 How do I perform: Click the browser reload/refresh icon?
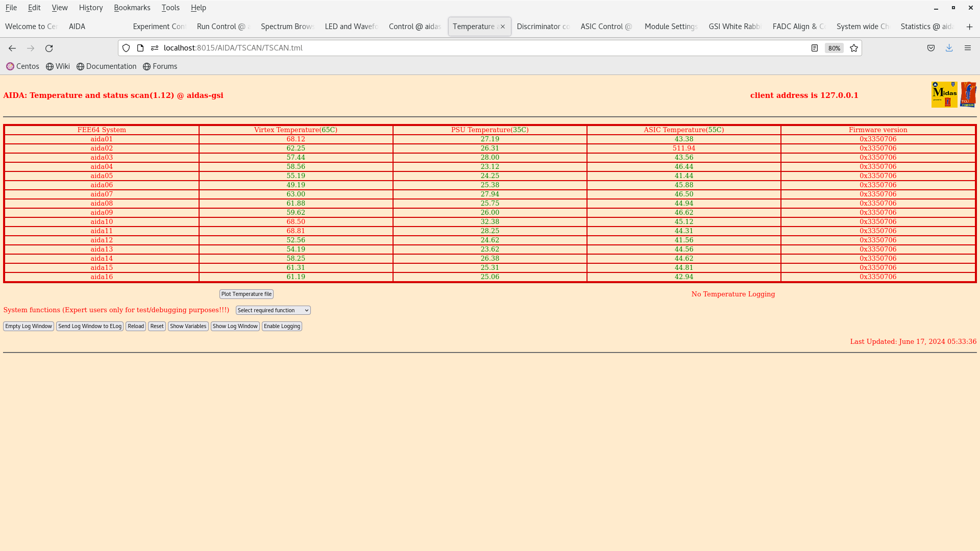(x=49, y=48)
